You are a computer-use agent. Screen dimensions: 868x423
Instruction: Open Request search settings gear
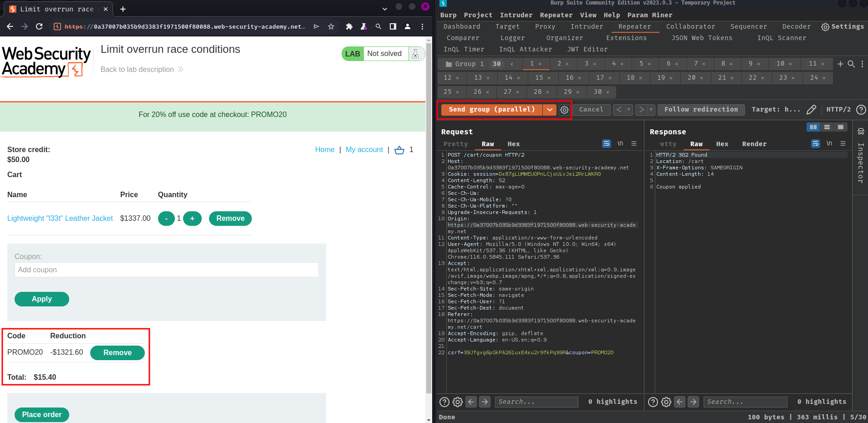tap(458, 402)
